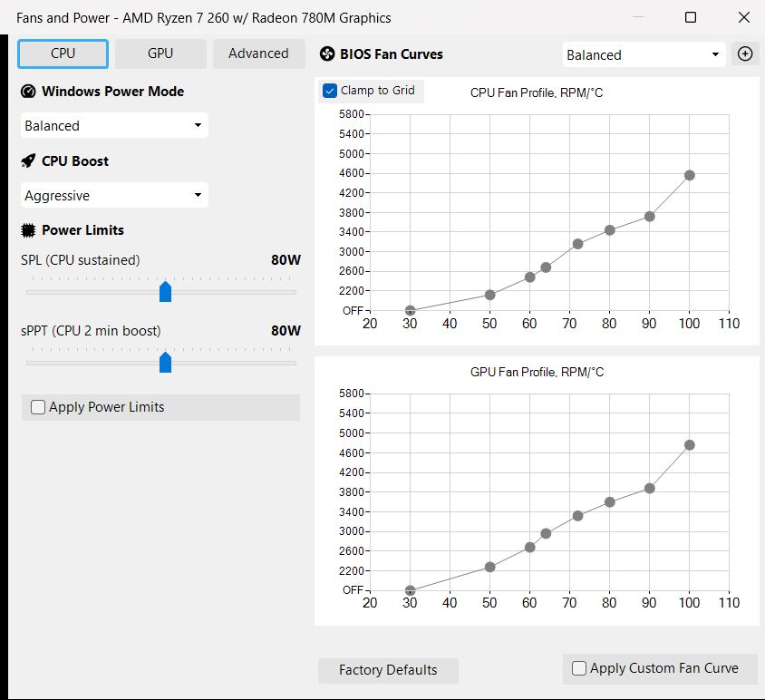The image size is (765, 700).
Task: Maximize the Fans and Power window
Action: [691, 17]
